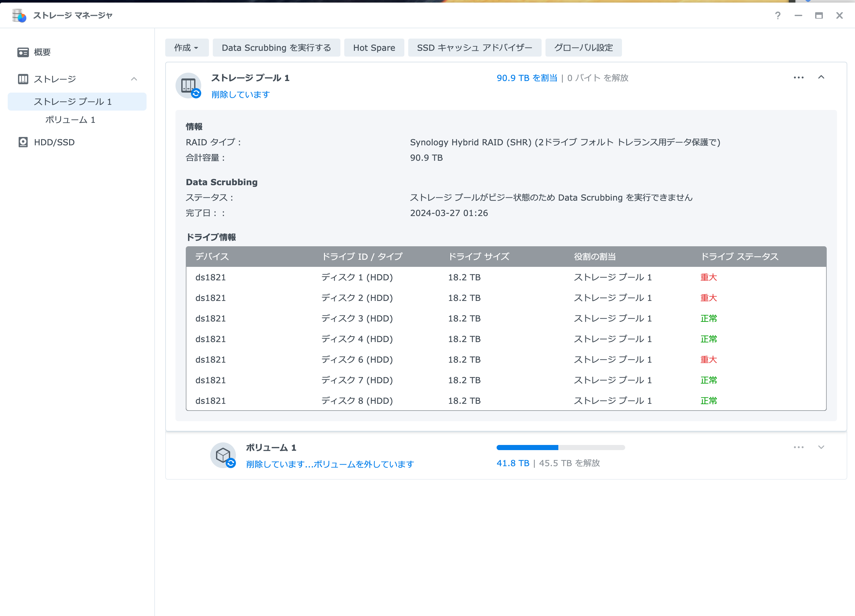
Task: Collapse the Storage Pool 1 panel
Action: point(821,78)
